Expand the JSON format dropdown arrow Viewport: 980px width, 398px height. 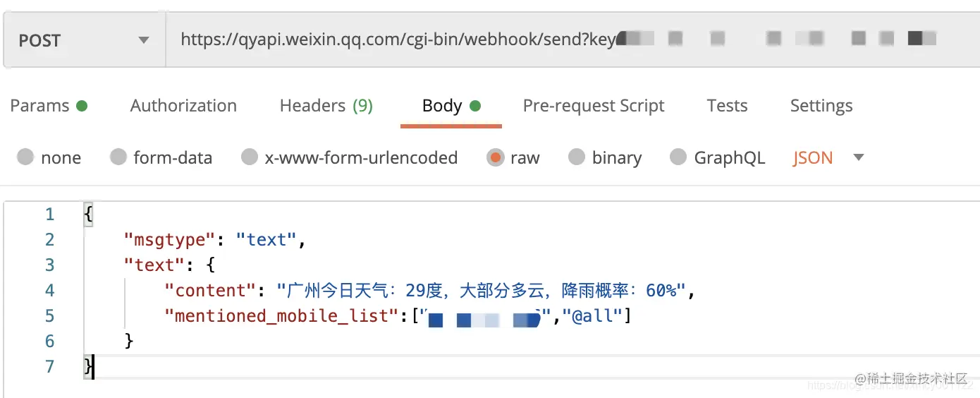coord(859,157)
